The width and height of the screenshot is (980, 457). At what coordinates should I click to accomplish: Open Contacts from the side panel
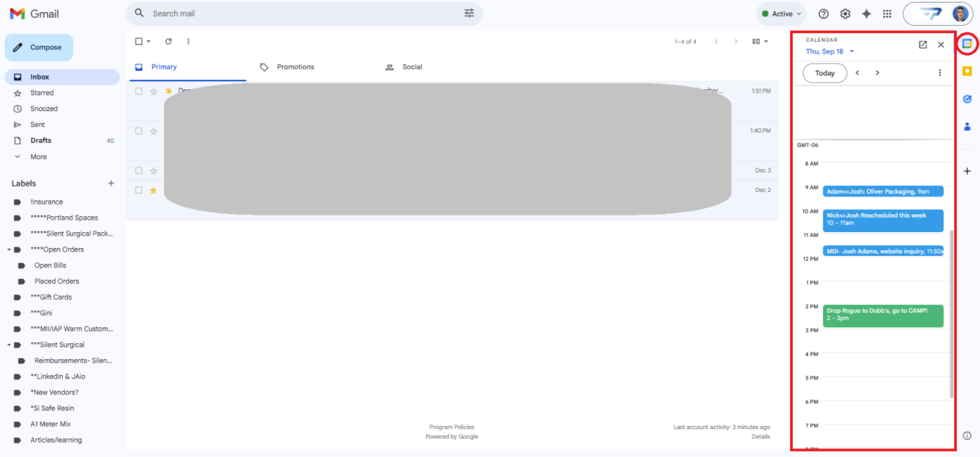coord(967,126)
